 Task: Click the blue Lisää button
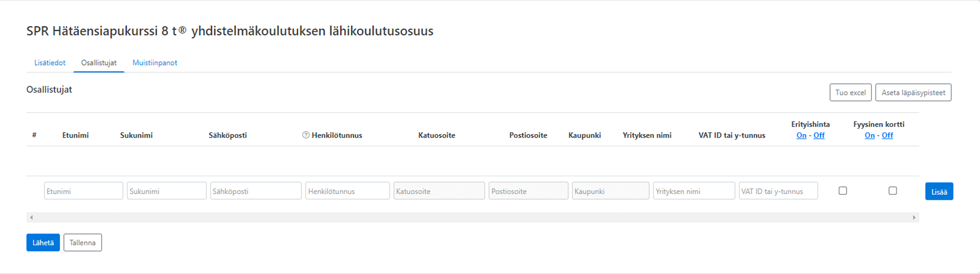[939, 191]
